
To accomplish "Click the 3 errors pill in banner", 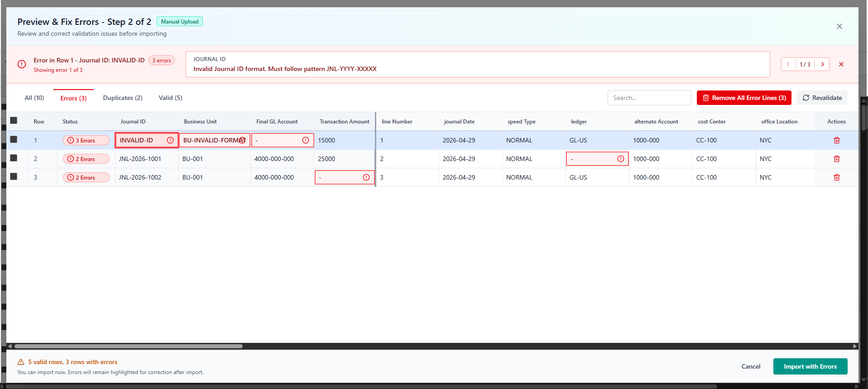I will (x=162, y=60).
